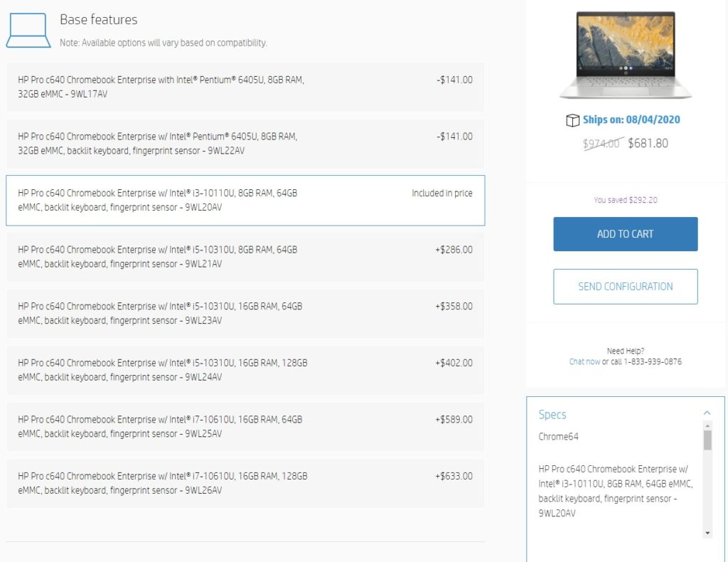Click the You saved $292.20 text
The image size is (728, 562).
tap(626, 200)
